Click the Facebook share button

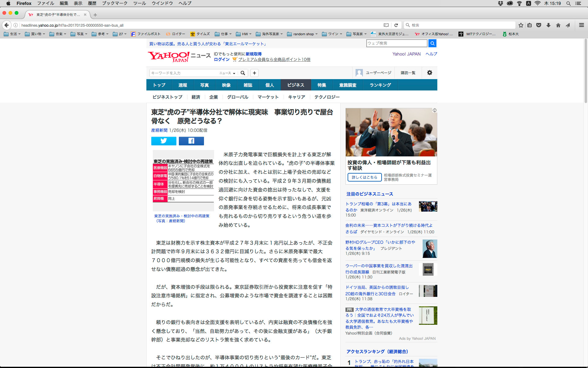[191, 141]
